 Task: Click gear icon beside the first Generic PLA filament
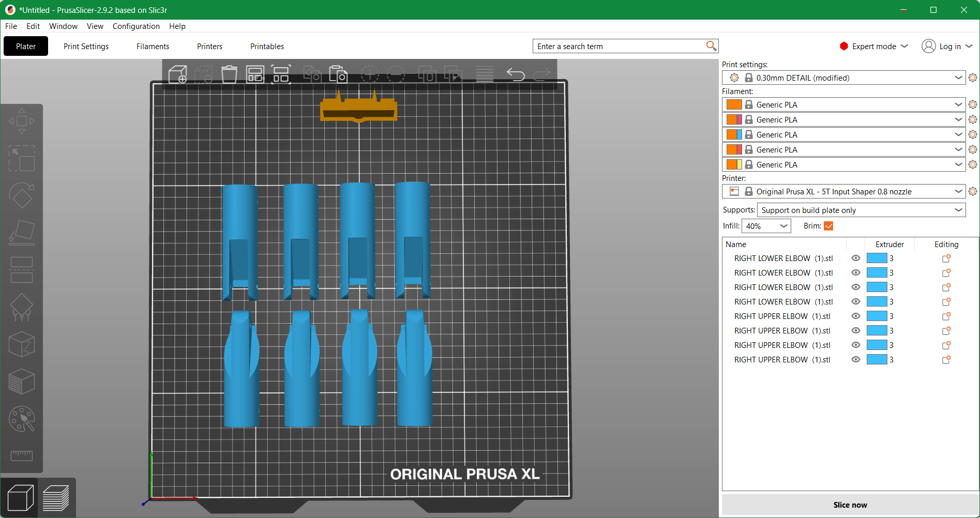coord(973,104)
